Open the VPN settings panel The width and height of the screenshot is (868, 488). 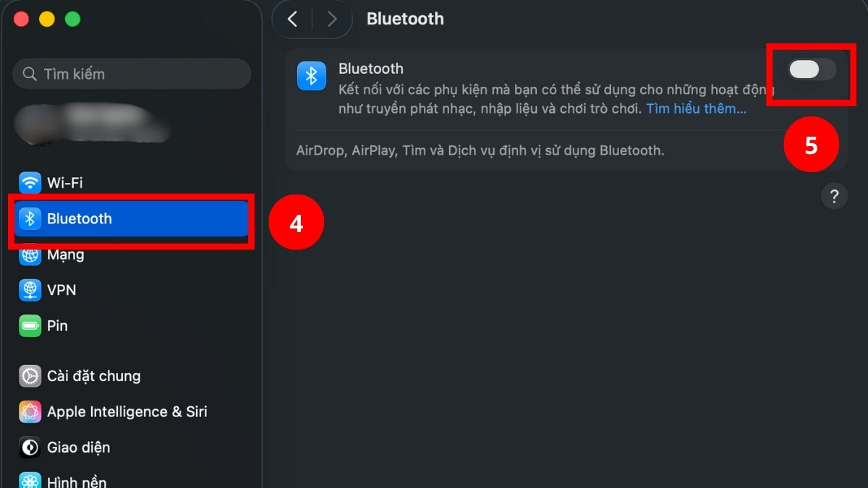click(x=61, y=290)
